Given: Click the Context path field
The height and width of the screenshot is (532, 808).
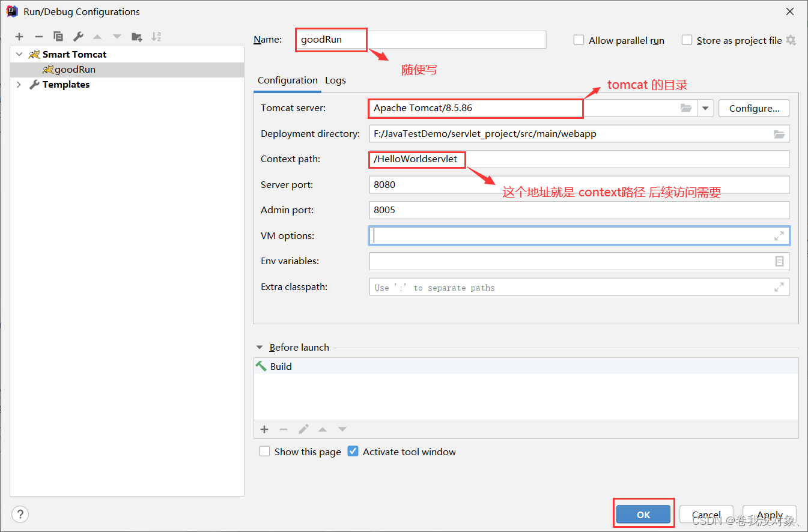Looking at the screenshot, I should 579,159.
